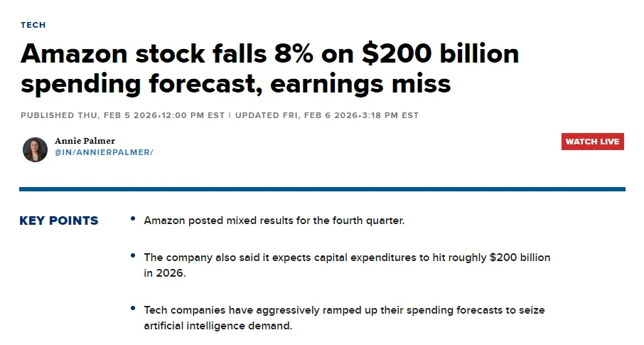Click the KEY POINTS heading
644x345 pixels.
[59, 221]
